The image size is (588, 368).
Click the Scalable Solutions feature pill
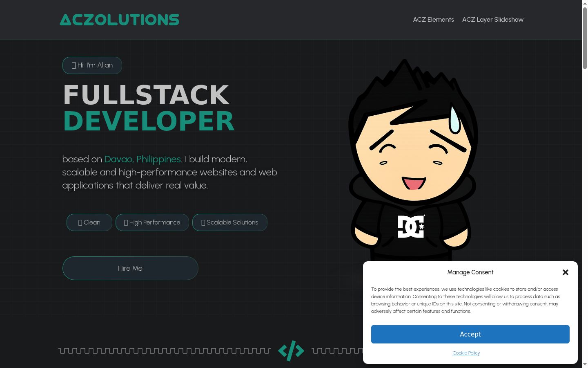point(230,222)
